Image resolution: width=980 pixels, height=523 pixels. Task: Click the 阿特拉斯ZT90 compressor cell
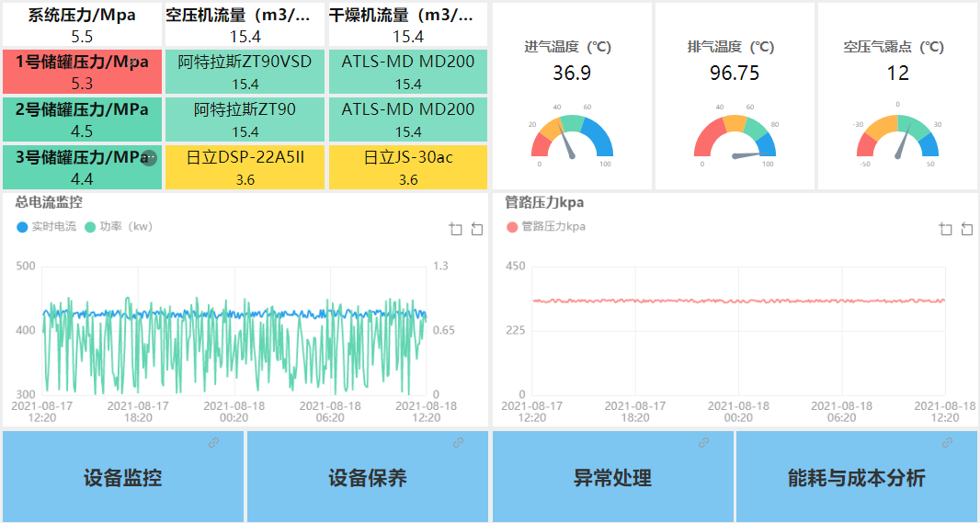[x=245, y=119]
